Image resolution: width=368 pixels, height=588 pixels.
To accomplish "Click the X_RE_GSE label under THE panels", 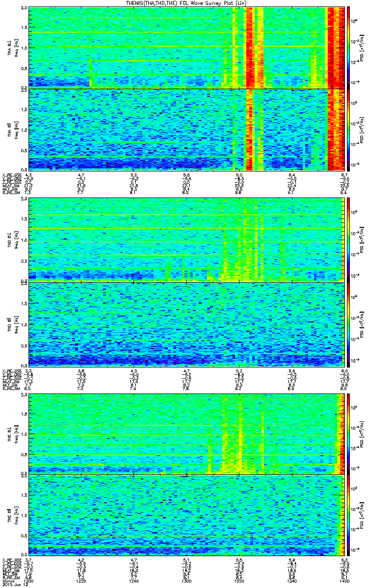I will [12, 560].
